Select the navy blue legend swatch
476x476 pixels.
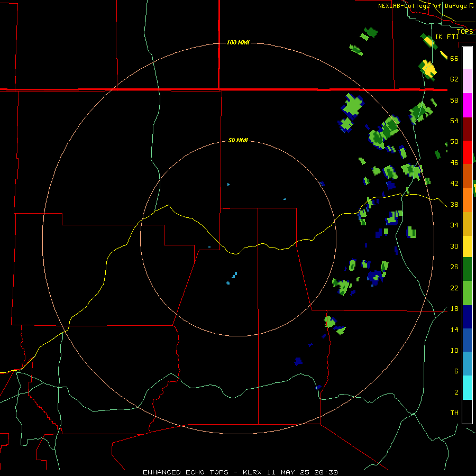[x=467, y=317]
